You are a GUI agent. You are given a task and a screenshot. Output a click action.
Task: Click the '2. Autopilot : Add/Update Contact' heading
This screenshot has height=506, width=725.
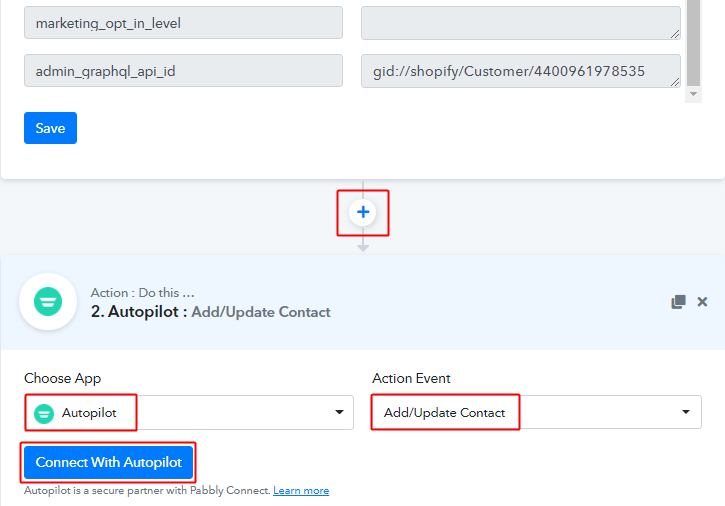click(x=210, y=312)
